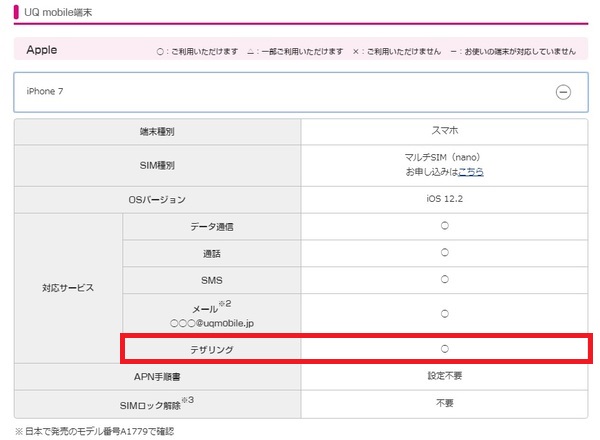
Task: Click the マルチSIM (nano) text
Action: tap(442, 157)
